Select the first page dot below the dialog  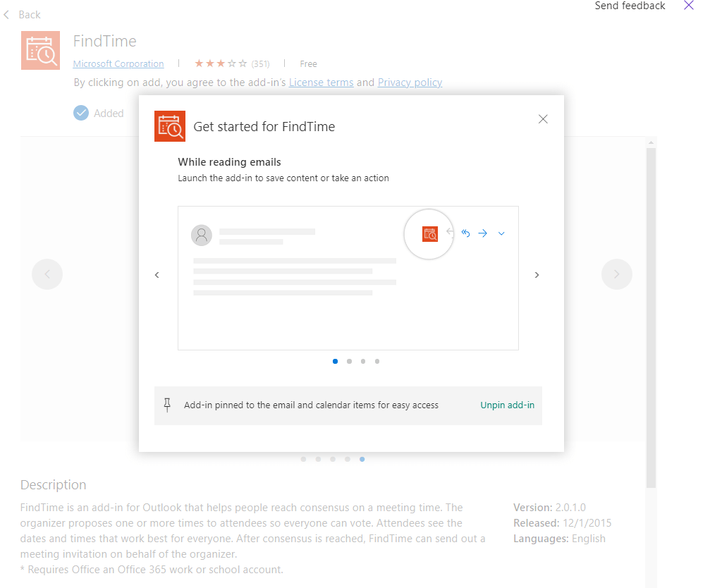click(x=303, y=459)
